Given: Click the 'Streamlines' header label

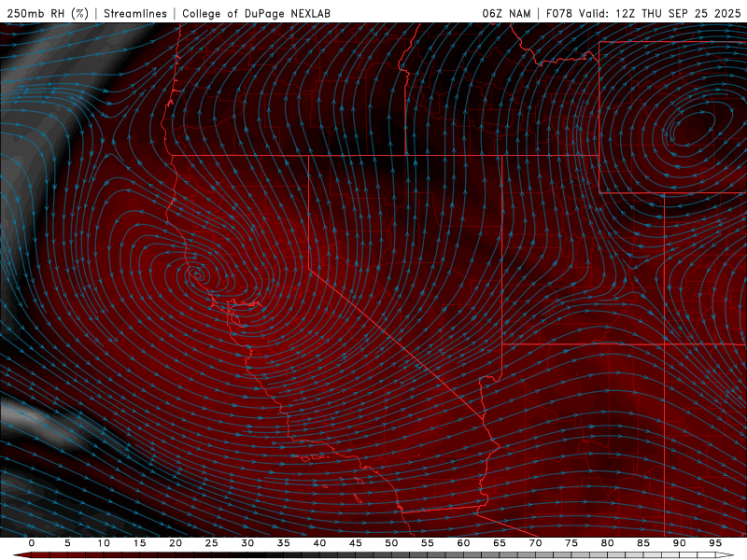Looking at the screenshot, I should point(135,13).
